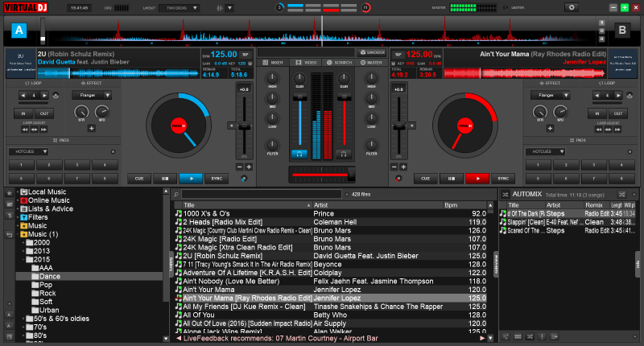This screenshot has height=346, width=644.
Task: Click the vinyl mode icon below deck A pitch
Action: point(244,178)
